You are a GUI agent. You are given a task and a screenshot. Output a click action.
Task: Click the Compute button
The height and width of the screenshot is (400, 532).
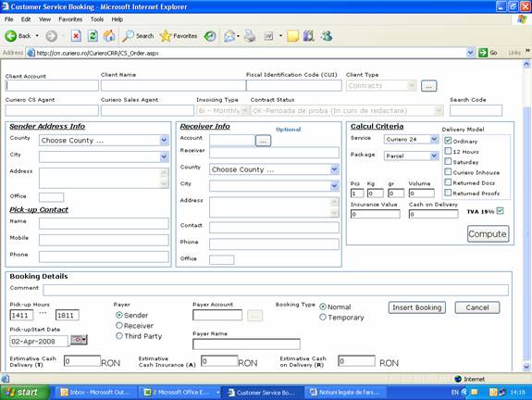[489, 233]
